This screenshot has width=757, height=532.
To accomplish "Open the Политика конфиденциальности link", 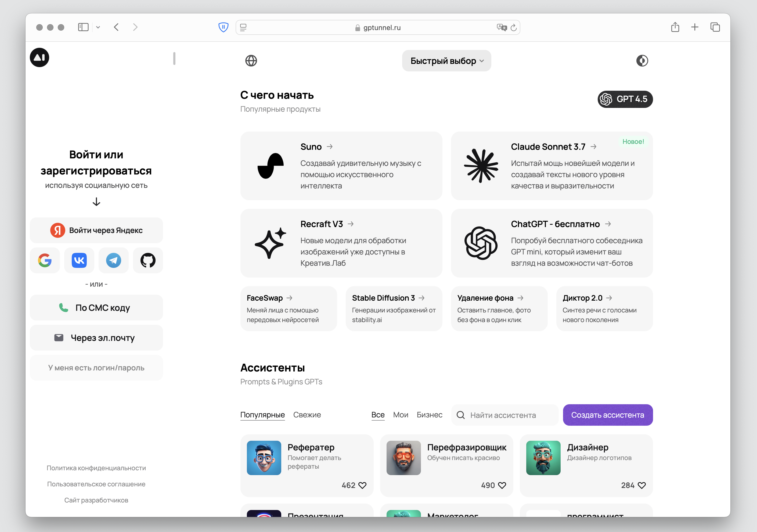I will [96, 468].
